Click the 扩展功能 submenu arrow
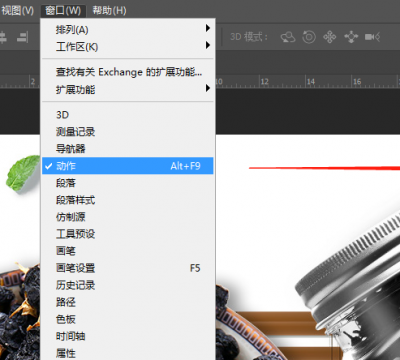The height and width of the screenshot is (360, 400). [208, 88]
